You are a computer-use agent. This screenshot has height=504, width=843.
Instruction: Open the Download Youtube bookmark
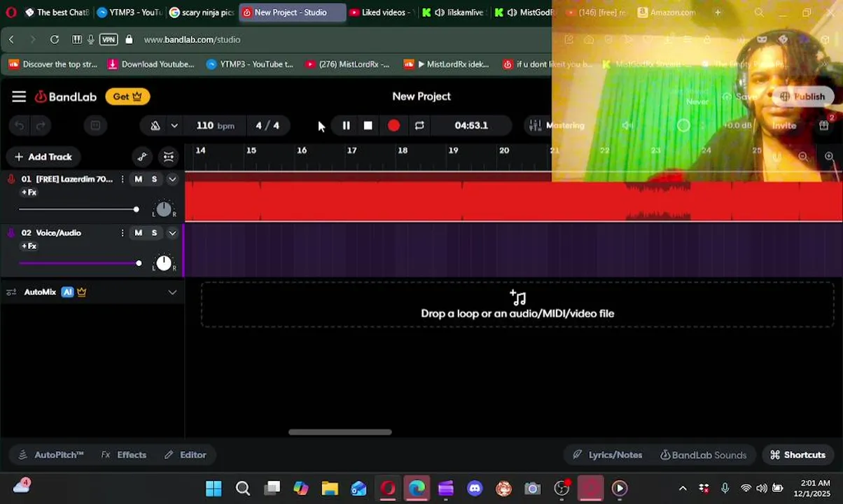[151, 64]
